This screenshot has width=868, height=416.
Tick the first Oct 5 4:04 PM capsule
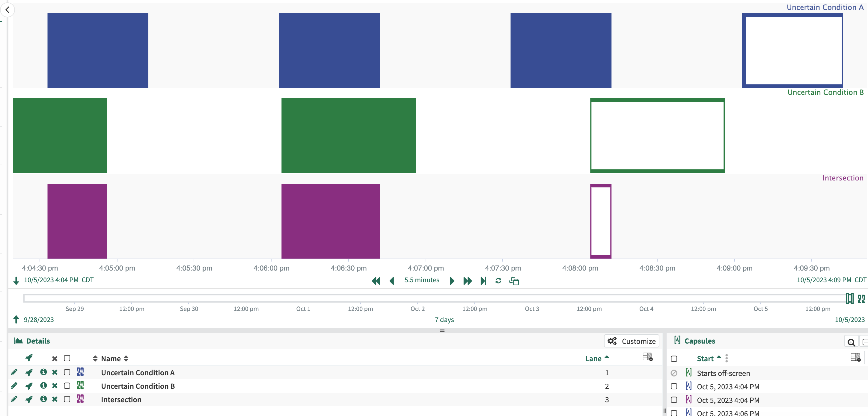tap(674, 386)
